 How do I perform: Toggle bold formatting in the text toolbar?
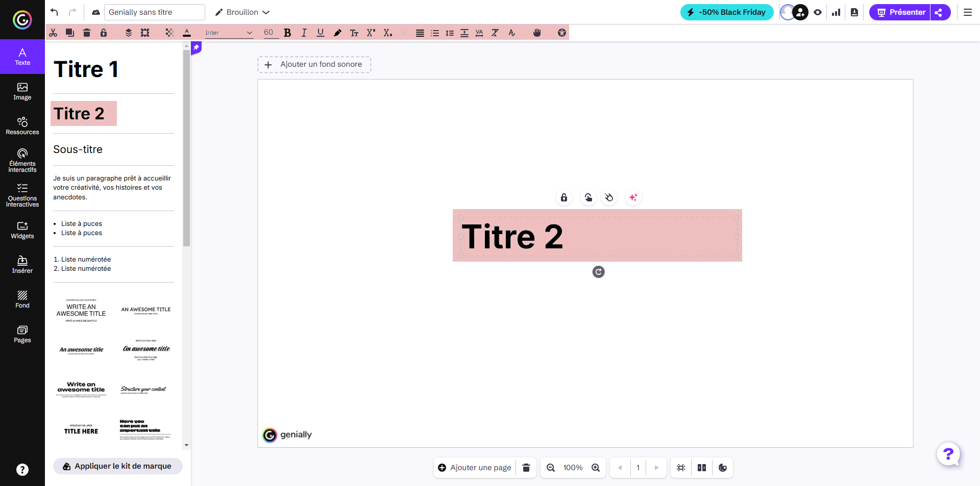tap(287, 32)
